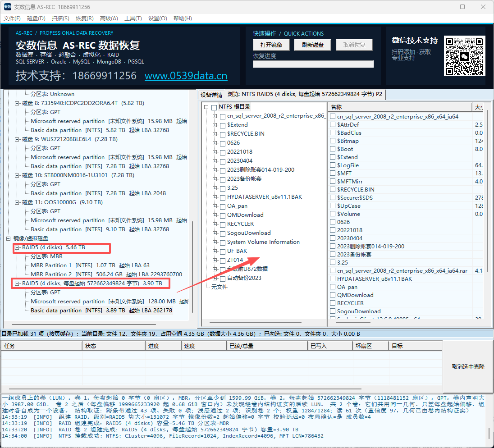
Task: Select 20230404 folder in file list
Action: click(x=350, y=238)
